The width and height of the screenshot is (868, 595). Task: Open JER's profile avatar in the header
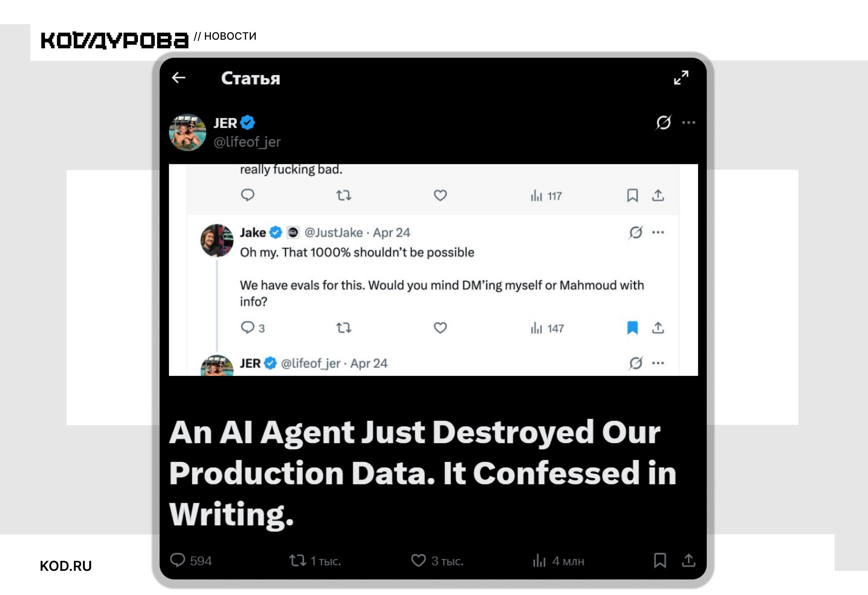tap(188, 132)
